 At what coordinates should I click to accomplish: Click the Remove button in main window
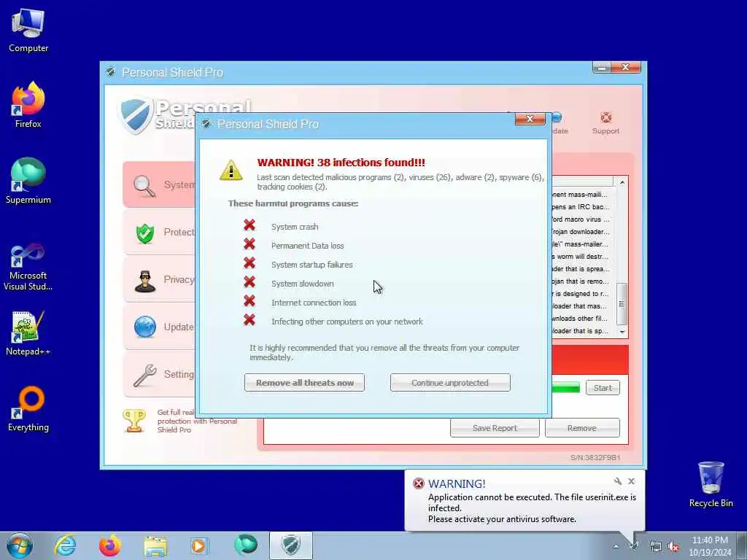[x=582, y=427]
